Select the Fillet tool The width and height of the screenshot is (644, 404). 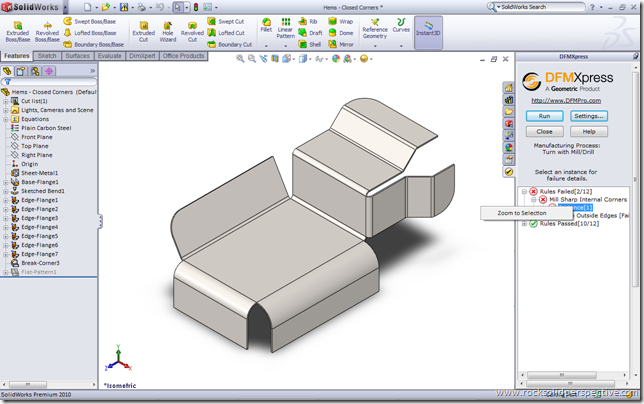266,25
